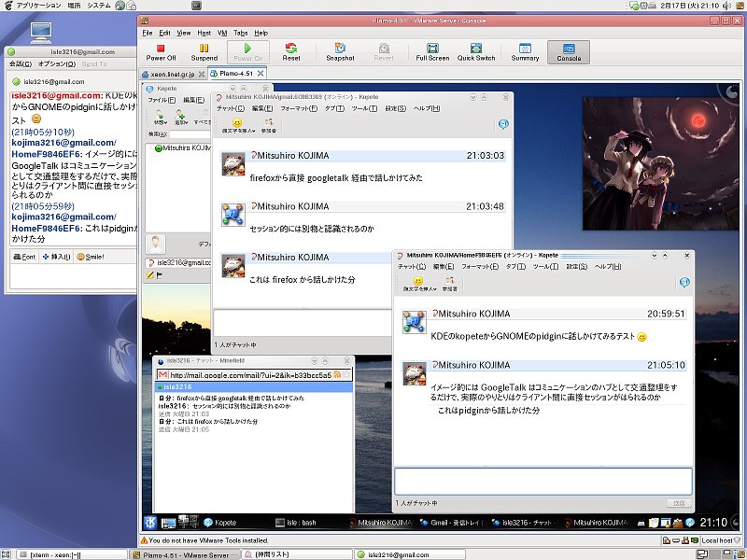Screen dimensions: 747x560
Task: Power off the VM with the red Power Off button
Action: pyautogui.click(x=161, y=52)
